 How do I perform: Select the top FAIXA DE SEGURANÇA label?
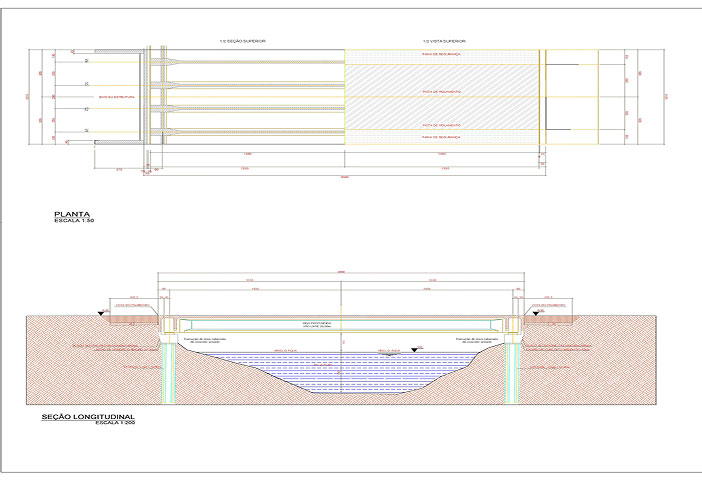click(440, 53)
